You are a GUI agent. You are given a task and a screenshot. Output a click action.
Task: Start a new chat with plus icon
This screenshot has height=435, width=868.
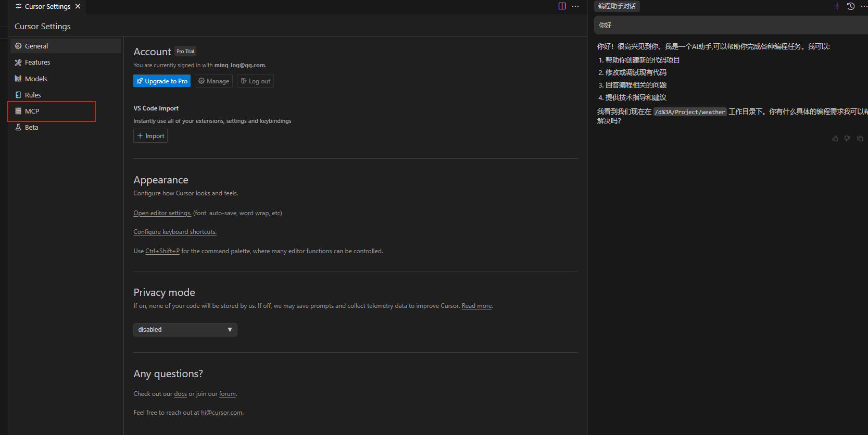tap(837, 6)
